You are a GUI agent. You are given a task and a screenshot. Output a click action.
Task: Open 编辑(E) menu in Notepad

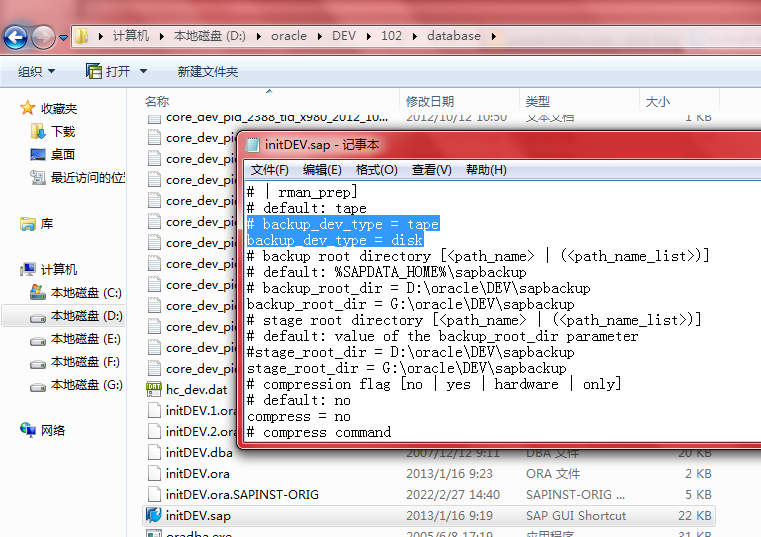(x=322, y=170)
